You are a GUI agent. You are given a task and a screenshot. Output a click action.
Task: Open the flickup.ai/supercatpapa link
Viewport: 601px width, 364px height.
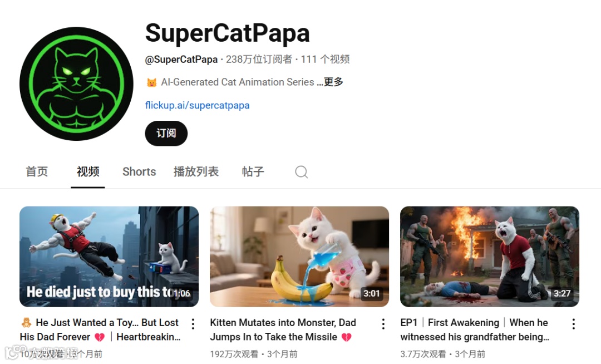197,105
